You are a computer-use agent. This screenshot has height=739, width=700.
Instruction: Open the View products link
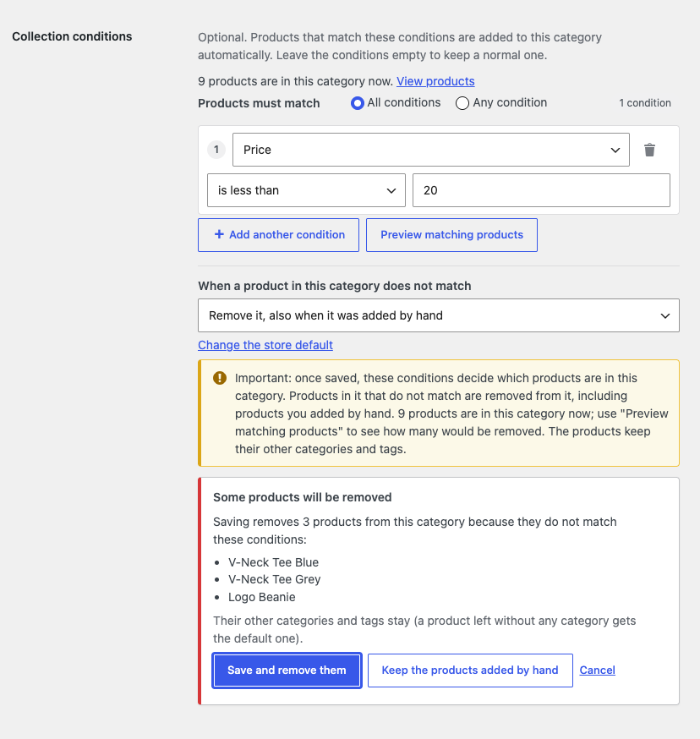(435, 81)
